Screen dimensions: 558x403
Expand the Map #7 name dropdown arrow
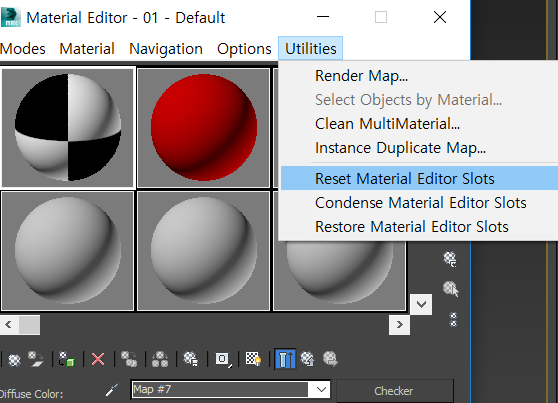[321, 389]
